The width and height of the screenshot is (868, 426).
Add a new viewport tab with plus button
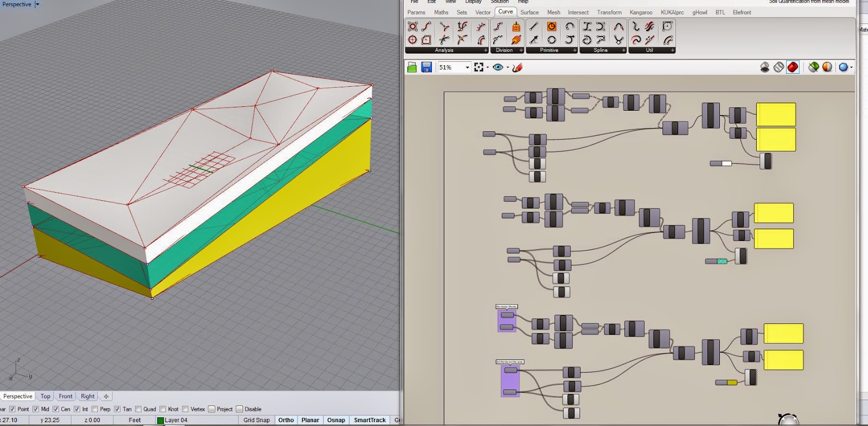(x=106, y=396)
